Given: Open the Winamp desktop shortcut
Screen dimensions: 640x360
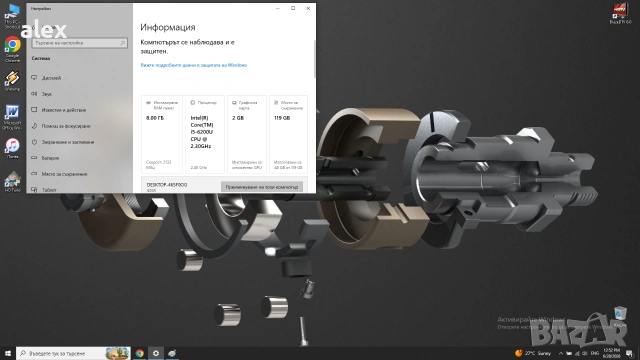Looking at the screenshot, I should (12, 81).
